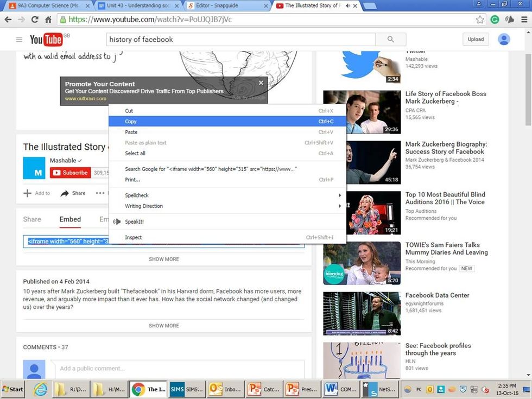The height and width of the screenshot is (399, 532).
Task: Choose SpeakIt! in context menu
Action: [227, 221]
